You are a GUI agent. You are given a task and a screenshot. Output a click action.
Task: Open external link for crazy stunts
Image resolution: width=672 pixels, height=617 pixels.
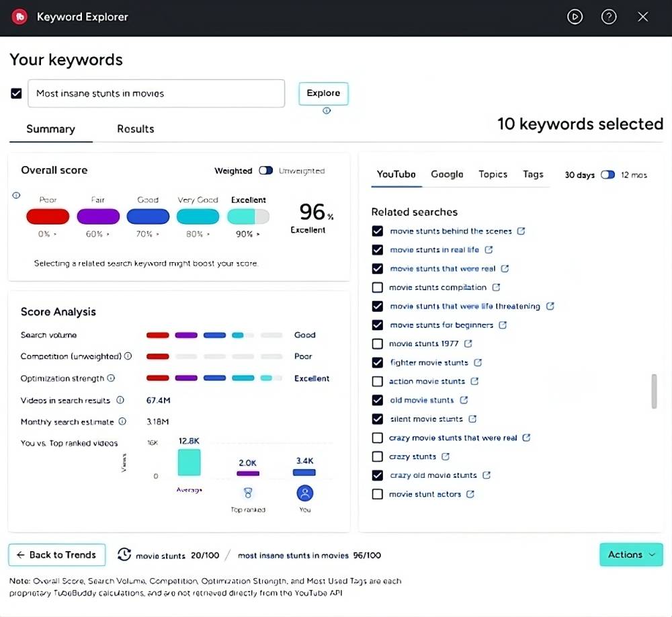446,456
